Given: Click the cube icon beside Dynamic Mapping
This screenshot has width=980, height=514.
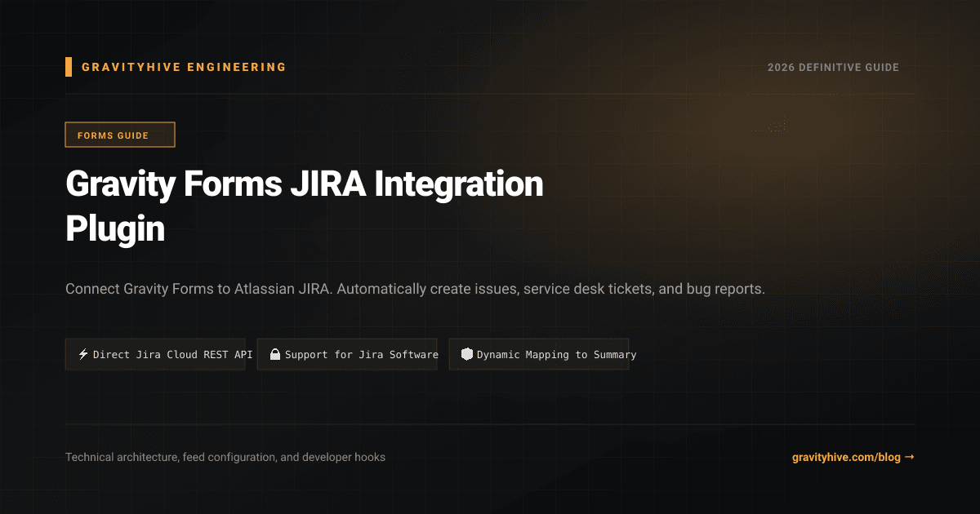Looking at the screenshot, I should pos(467,355).
